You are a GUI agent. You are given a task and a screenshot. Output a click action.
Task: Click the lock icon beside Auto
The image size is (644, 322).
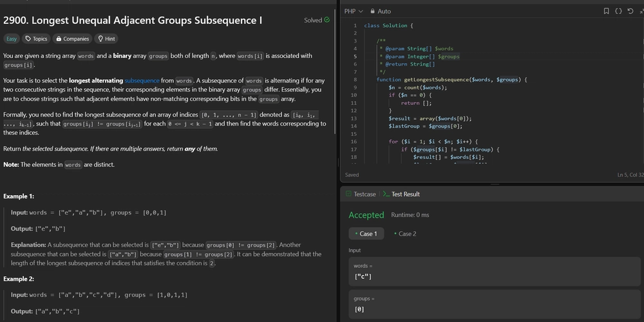tap(372, 11)
